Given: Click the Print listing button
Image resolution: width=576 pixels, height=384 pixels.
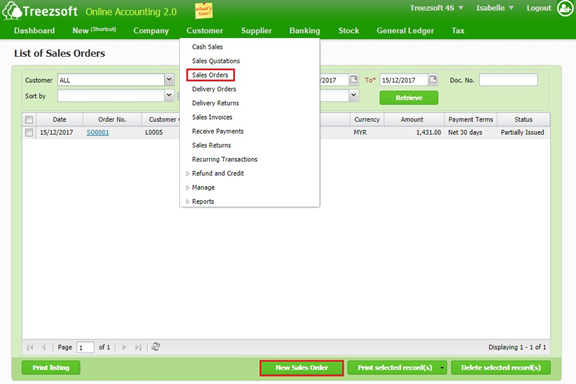Looking at the screenshot, I should 51,368.
